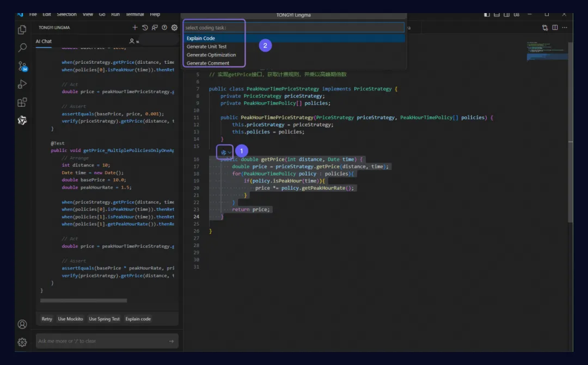Open the Extensions view

point(22,102)
